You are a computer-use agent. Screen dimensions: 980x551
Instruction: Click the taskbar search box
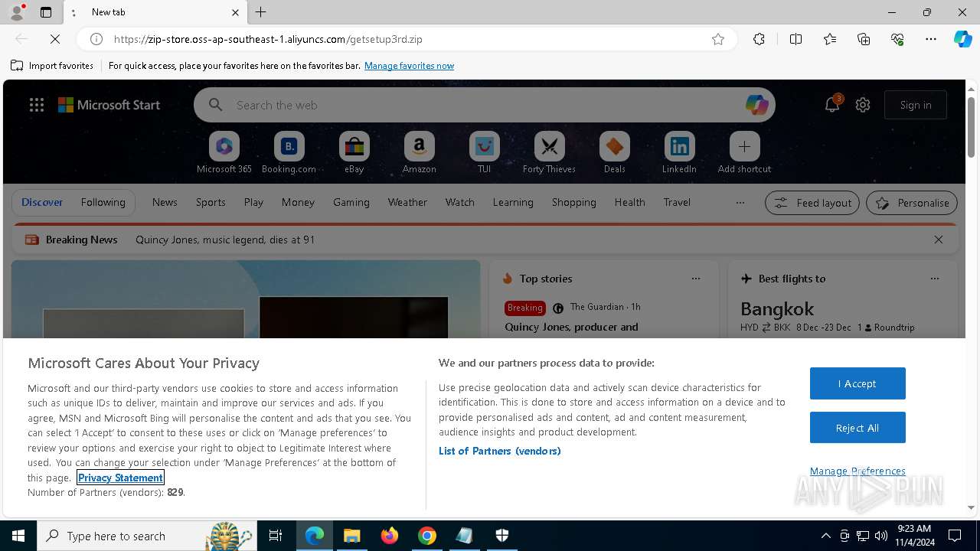coord(147,536)
